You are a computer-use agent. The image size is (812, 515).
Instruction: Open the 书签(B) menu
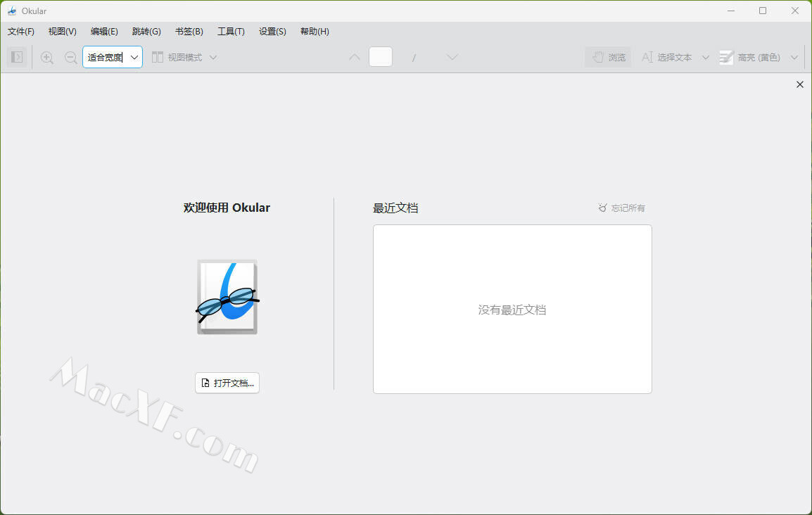click(x=189, y=32)
